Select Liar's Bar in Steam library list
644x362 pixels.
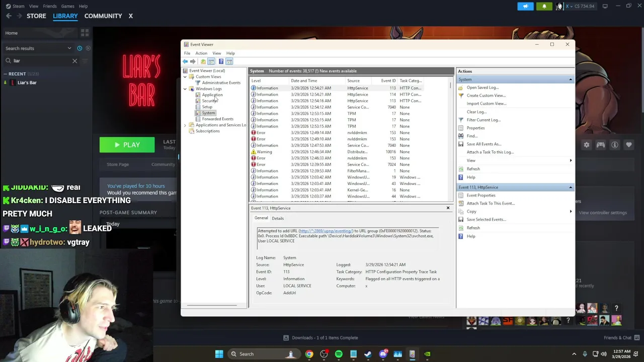pyautogui.click(x=27, y=82)
